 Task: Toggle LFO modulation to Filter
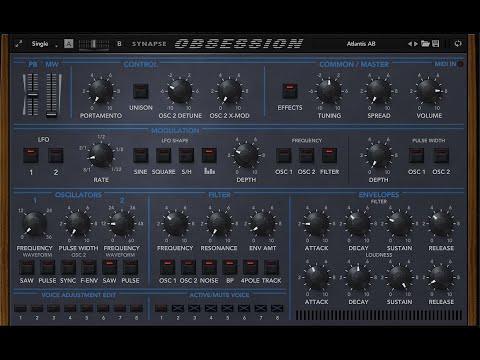pos(329,156)
